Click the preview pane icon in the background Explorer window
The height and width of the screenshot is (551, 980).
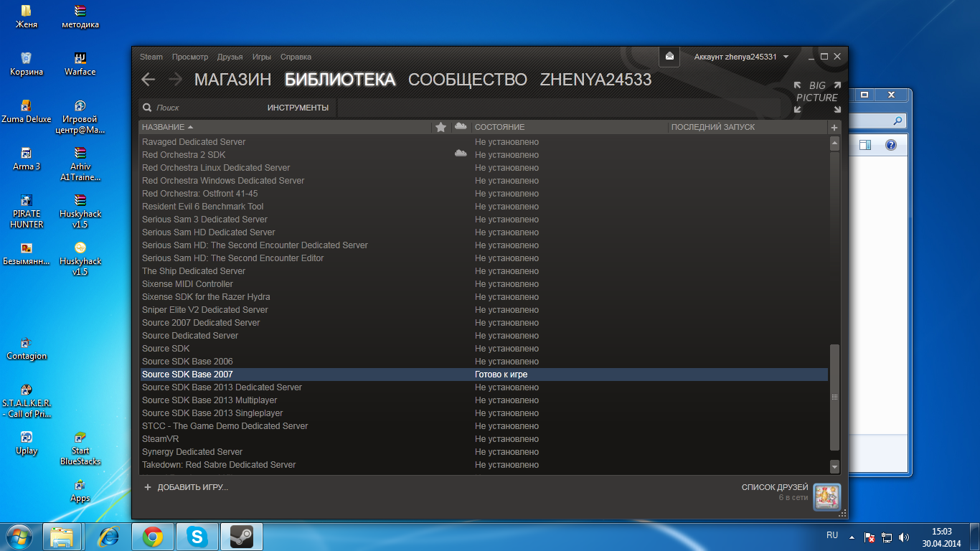[865, 145]
